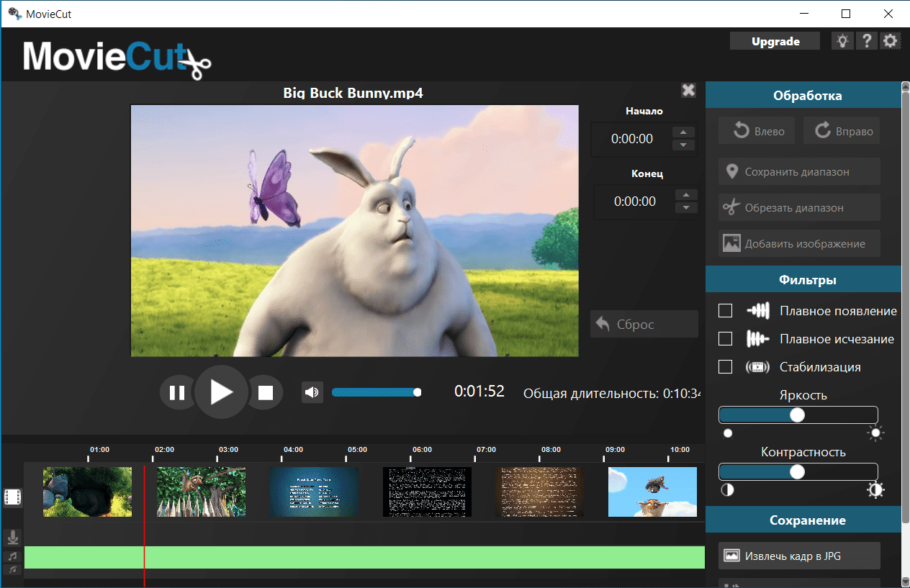Click the 0:01:52 current time display
The width and height of the screenshot is (910, 588).
point(479,392)
